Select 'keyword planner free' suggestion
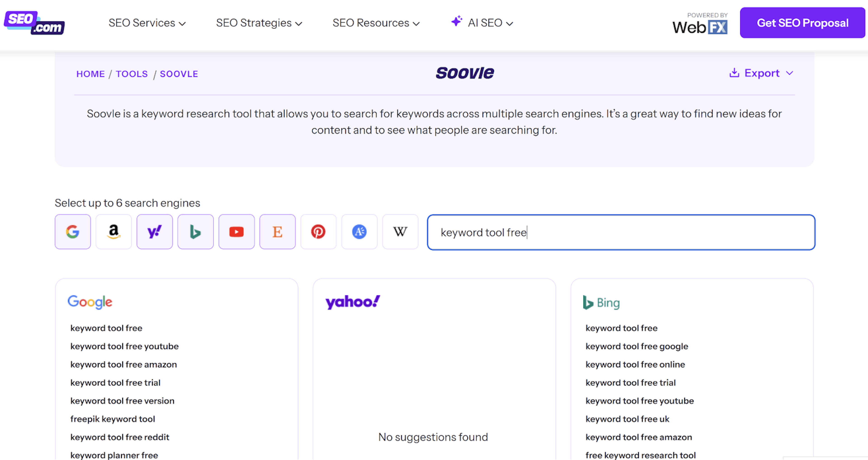868x460 pixels. [x=114, y=455]
